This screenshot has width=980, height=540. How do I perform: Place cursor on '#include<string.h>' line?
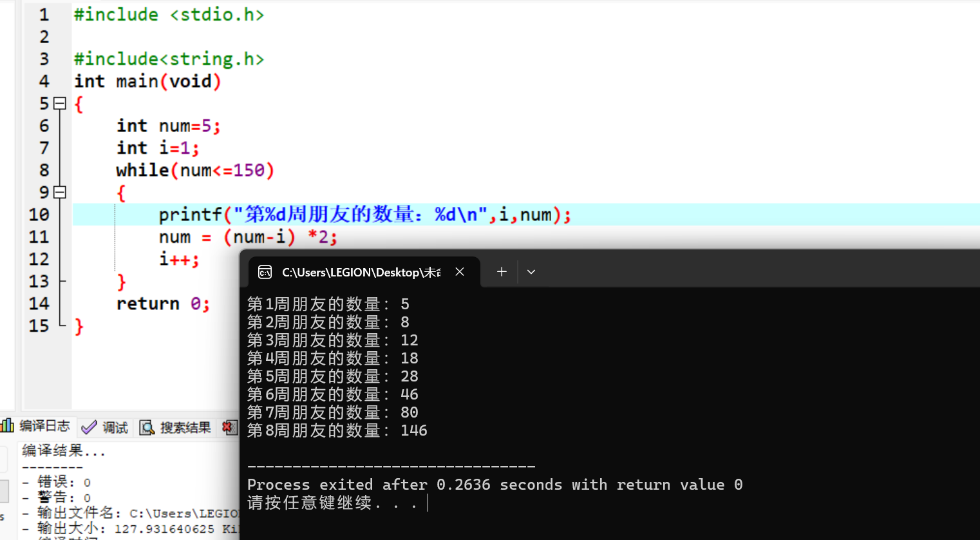click(x=169, y=59)
